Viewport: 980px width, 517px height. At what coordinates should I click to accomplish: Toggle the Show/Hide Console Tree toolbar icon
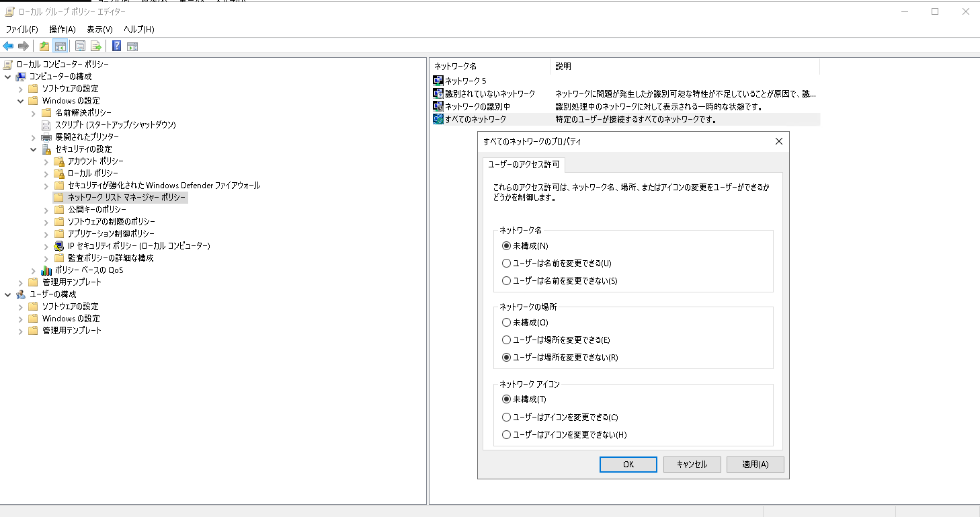[60, 46]
